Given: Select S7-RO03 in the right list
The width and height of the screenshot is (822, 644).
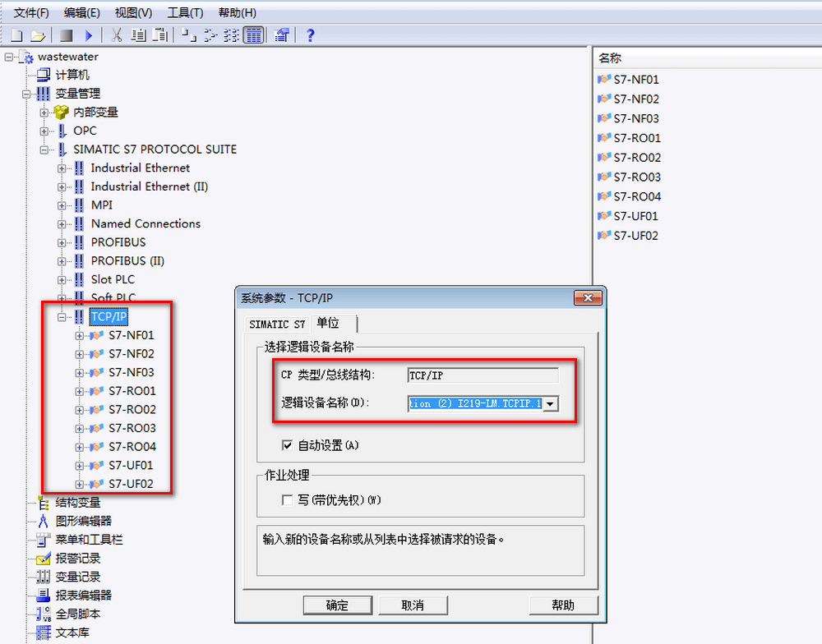Looking at the screenshot, I should point(636,177).
